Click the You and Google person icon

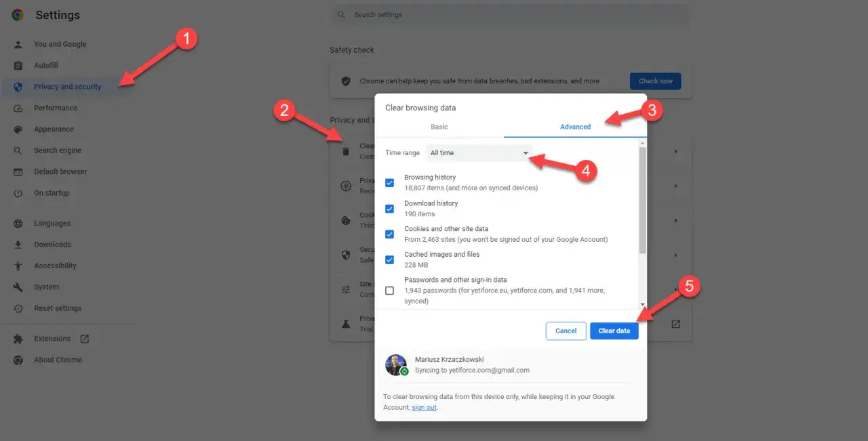tap(18, 45)
